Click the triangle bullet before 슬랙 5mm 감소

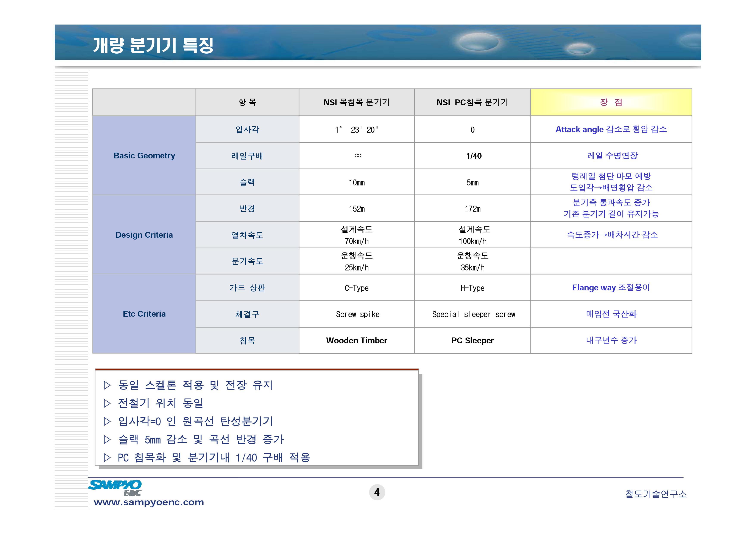[x=107, y=440]
